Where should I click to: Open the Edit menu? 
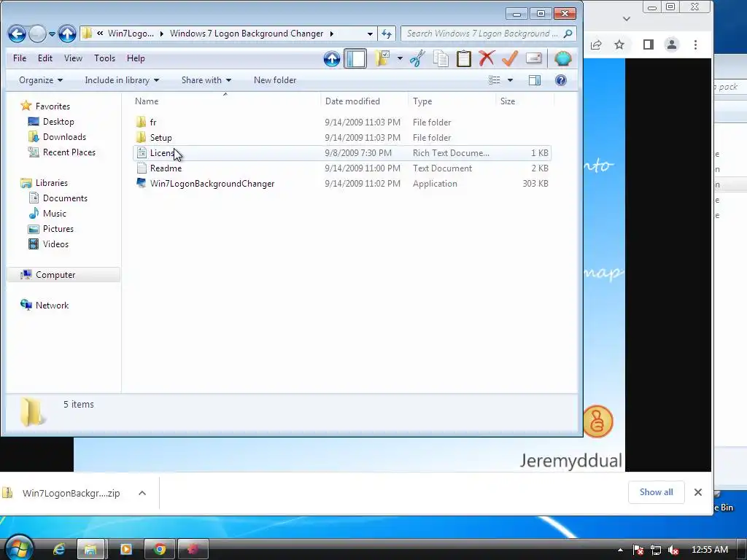(44, 58)
